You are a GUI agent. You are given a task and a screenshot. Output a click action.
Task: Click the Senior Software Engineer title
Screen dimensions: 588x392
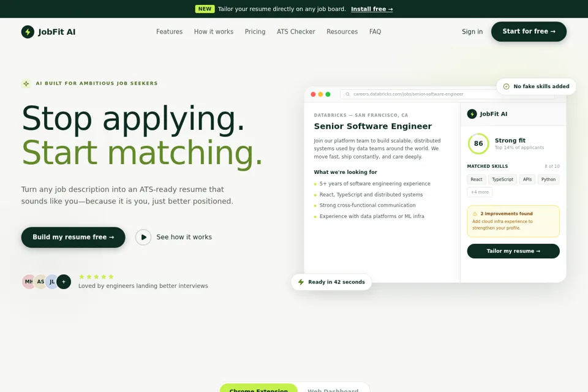[x=373, y=126]
